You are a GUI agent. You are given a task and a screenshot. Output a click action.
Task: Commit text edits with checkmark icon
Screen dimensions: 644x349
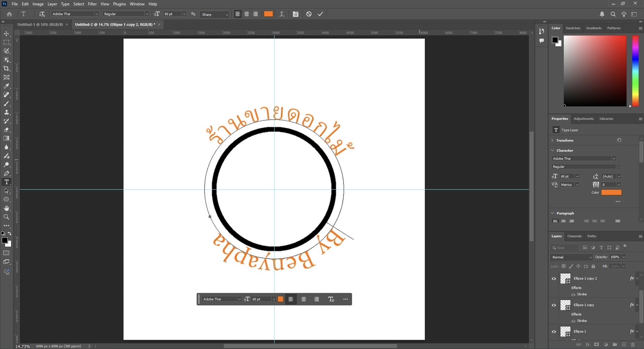pyautogui.click(x=320, y=14)
